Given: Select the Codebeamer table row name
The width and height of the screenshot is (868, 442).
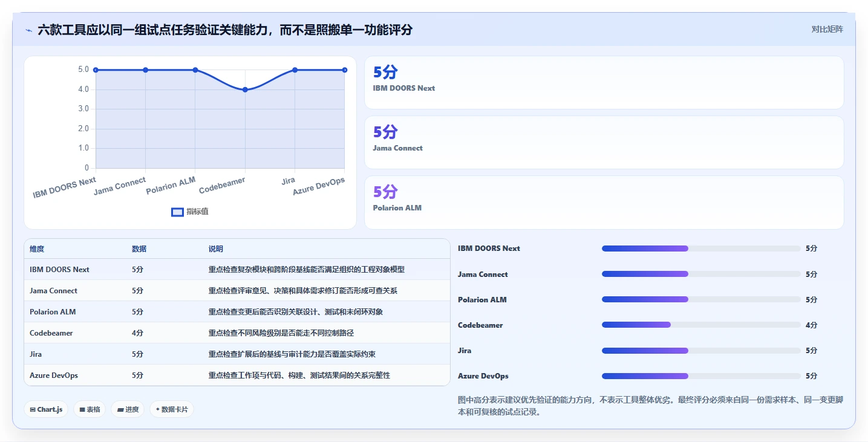Looking at the screenshot, I should [51, 333].
